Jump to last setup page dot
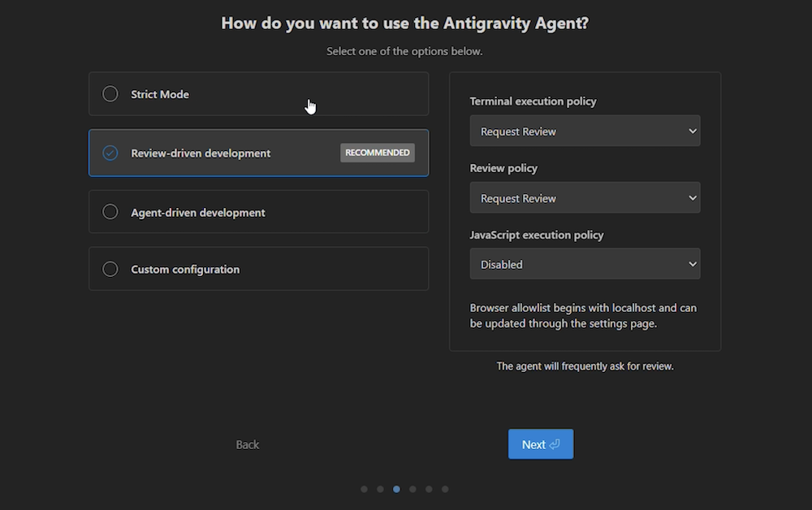The width and height of the screenshot is (812, 510). [445, 489]
